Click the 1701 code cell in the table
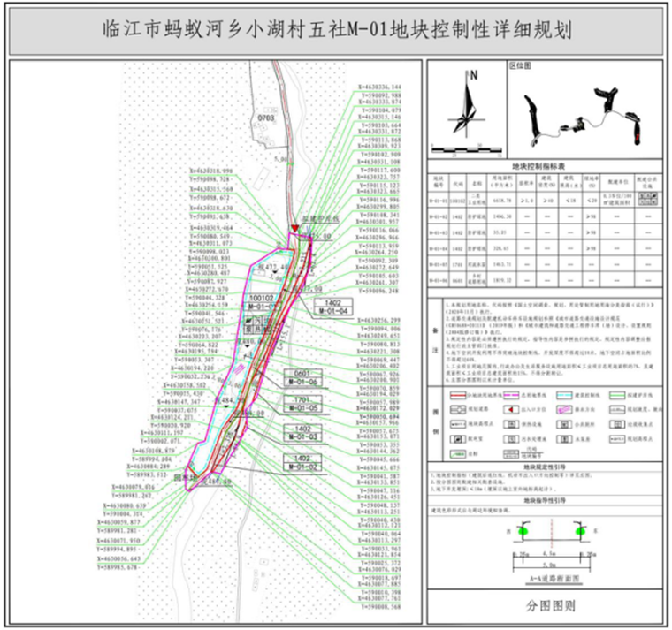Screen dimensions: 672x630 coord(458,265)
